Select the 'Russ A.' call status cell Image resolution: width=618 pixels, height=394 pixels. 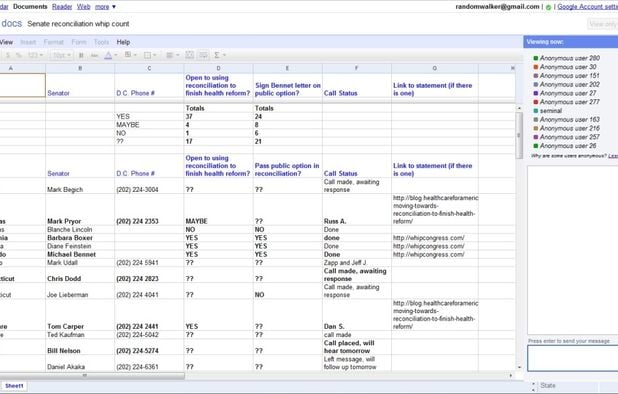pyautogui.click(x=357, y=210)
